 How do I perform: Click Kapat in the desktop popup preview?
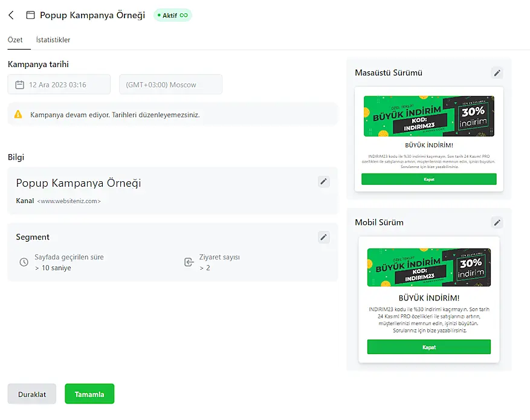pos(428,179)
